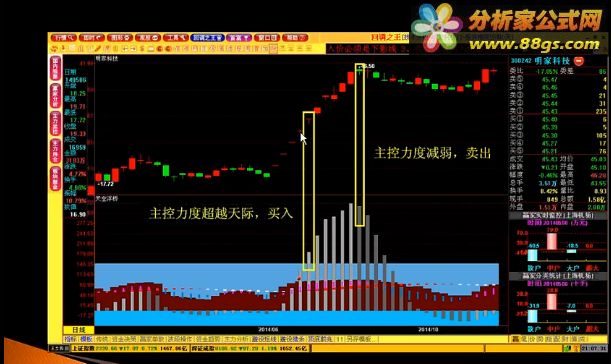Click the sell-signal candle at price peak
Viewport: 611px width, 364px height.
(360, 70)
